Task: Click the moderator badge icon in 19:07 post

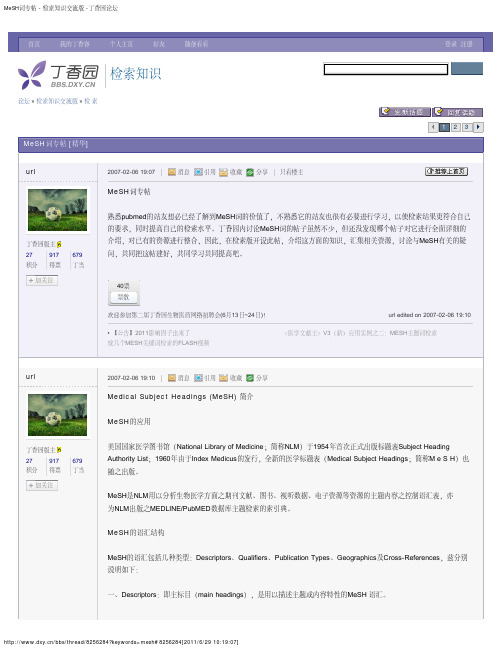Action: [x=59, y=244]
